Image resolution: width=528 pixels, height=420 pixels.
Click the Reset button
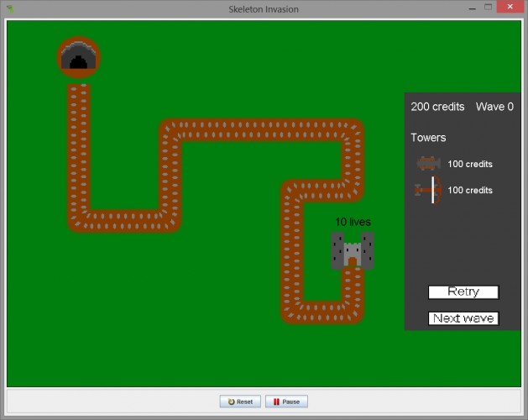[240, 402]
